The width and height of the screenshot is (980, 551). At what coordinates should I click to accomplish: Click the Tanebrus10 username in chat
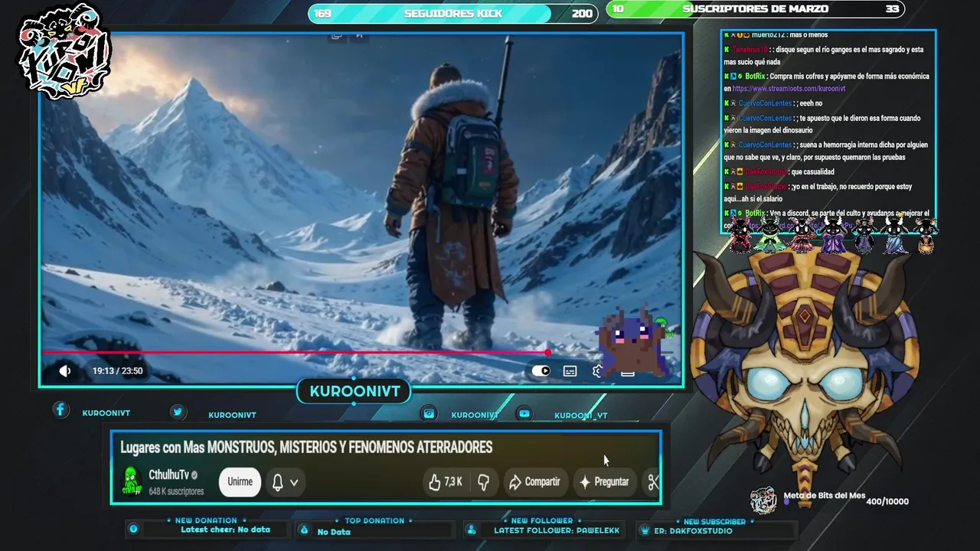coord(750,50)
